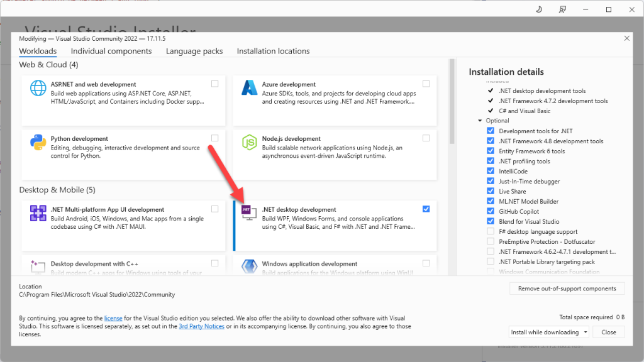
Task: Click the ASP.NET globe workload icon
Action: pyautogui.click(x=38, y=88)
